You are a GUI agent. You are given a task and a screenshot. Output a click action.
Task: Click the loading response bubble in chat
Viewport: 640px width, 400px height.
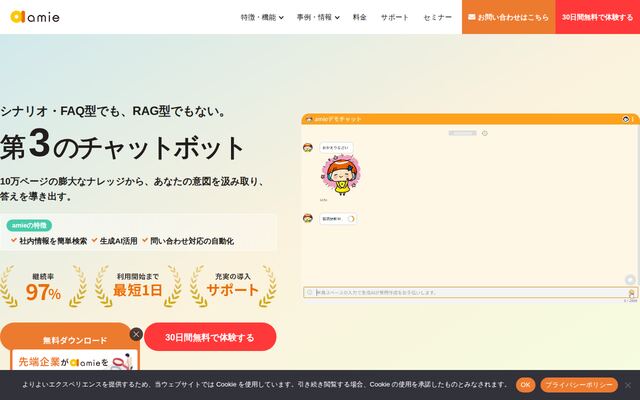click(x=338, y=219)
